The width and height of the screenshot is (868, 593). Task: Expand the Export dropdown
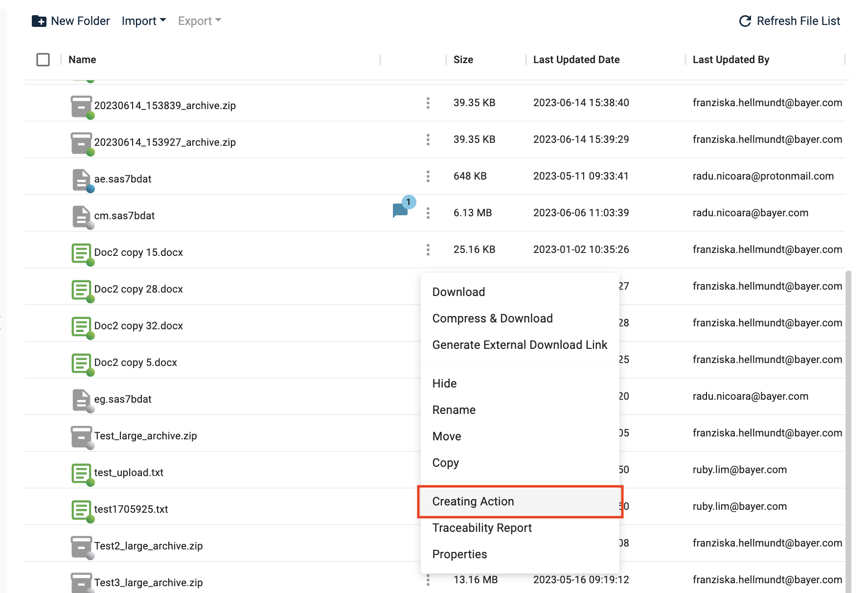point(200,21)
